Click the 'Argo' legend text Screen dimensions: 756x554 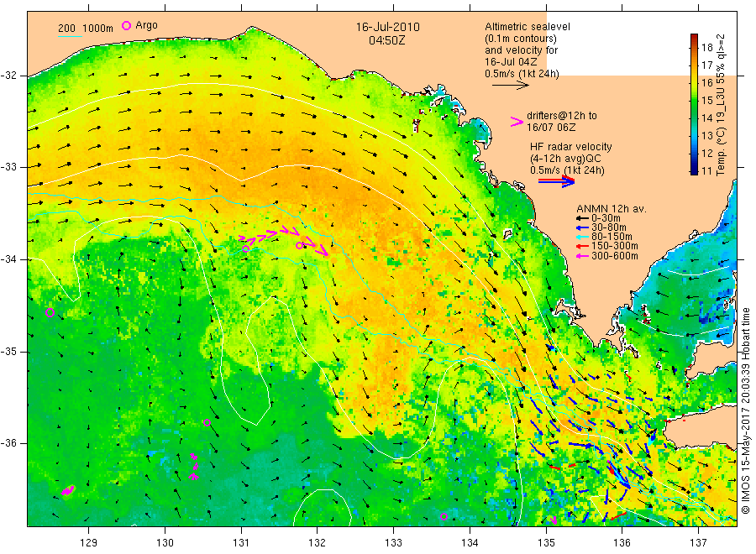[x=146, y=25]
